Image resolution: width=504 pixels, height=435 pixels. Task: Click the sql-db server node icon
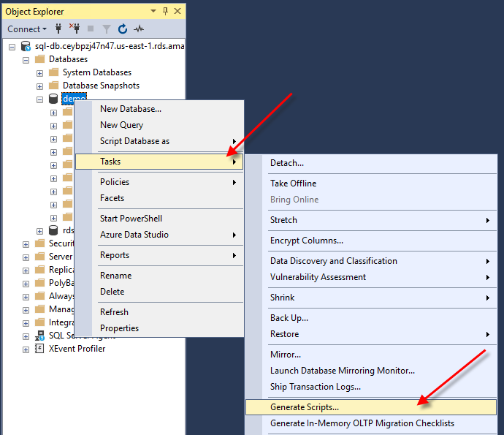click(x=26, y=46)
